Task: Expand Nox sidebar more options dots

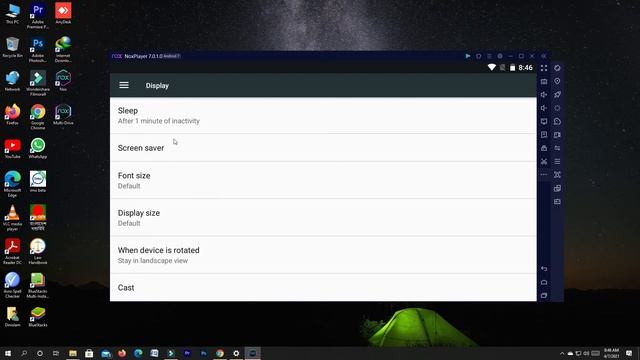Action: [x=544, y=175]
